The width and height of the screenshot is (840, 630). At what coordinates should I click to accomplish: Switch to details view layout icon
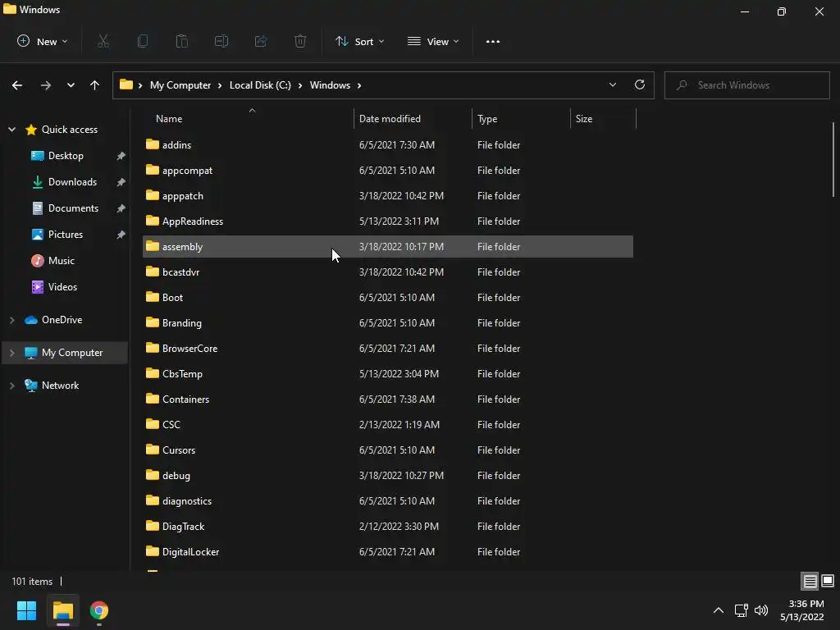[810, 581]
